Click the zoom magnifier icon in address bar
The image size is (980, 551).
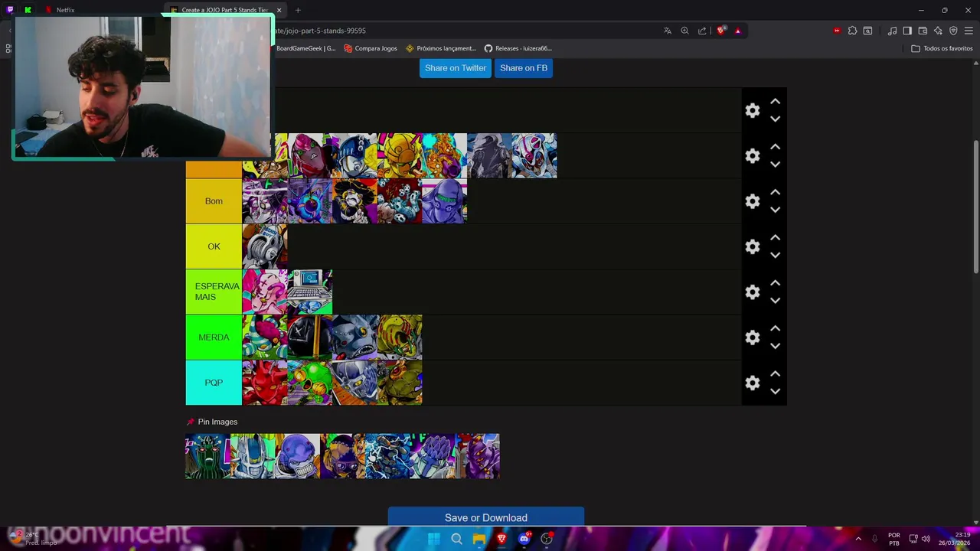(684, 31)
